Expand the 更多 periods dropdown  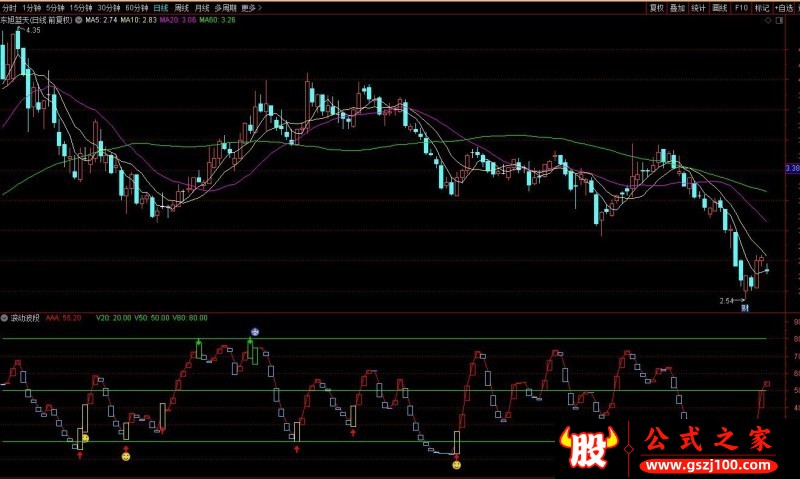coord(252,7)
